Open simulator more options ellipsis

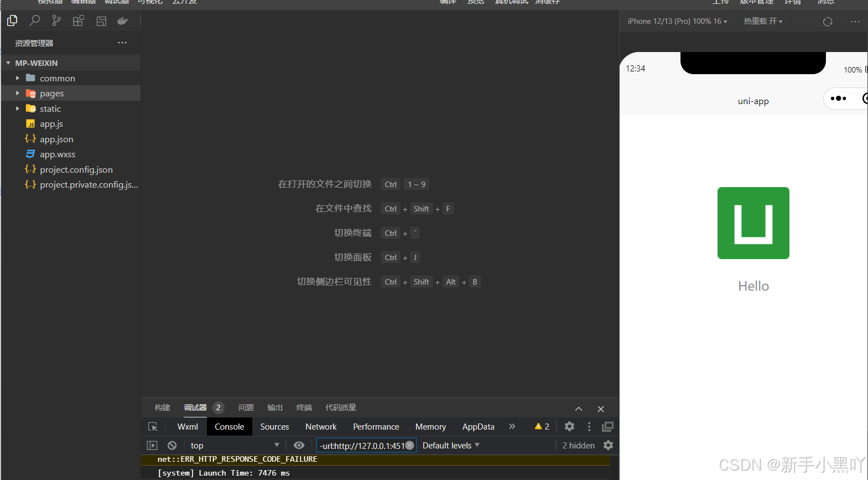coord(855,22)
